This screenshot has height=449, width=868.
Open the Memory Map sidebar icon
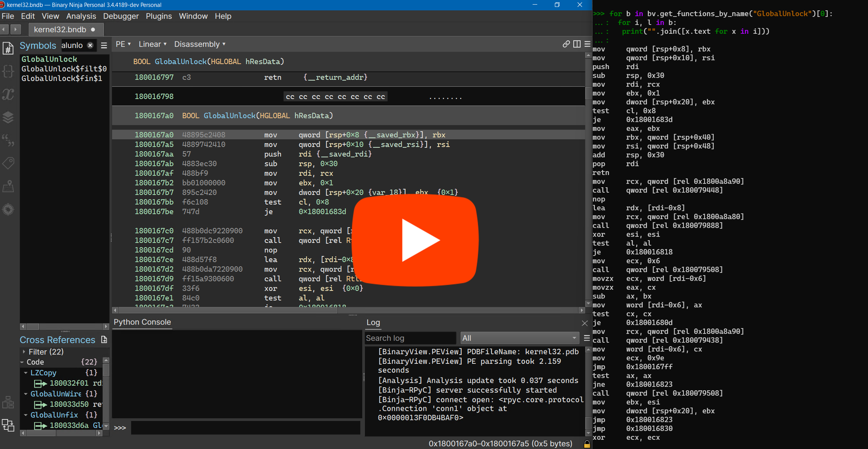pos(8,186)
